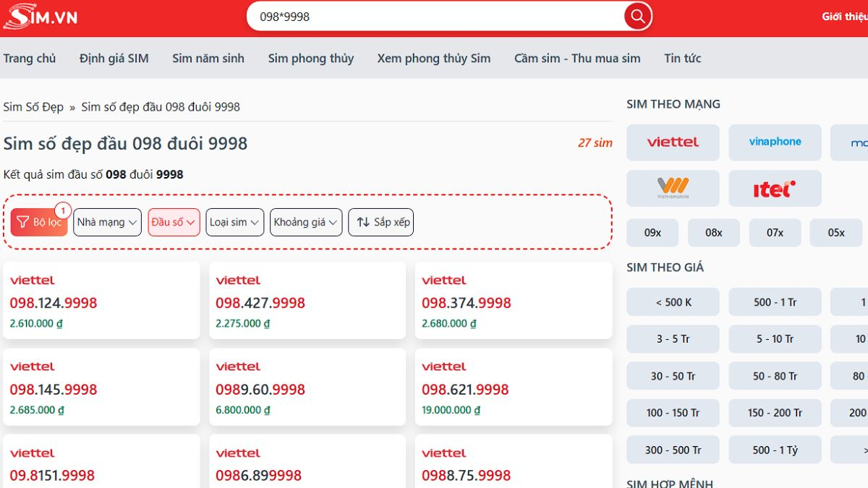Select the 08x prefix button
868x488 pixels.
point(714,233)
